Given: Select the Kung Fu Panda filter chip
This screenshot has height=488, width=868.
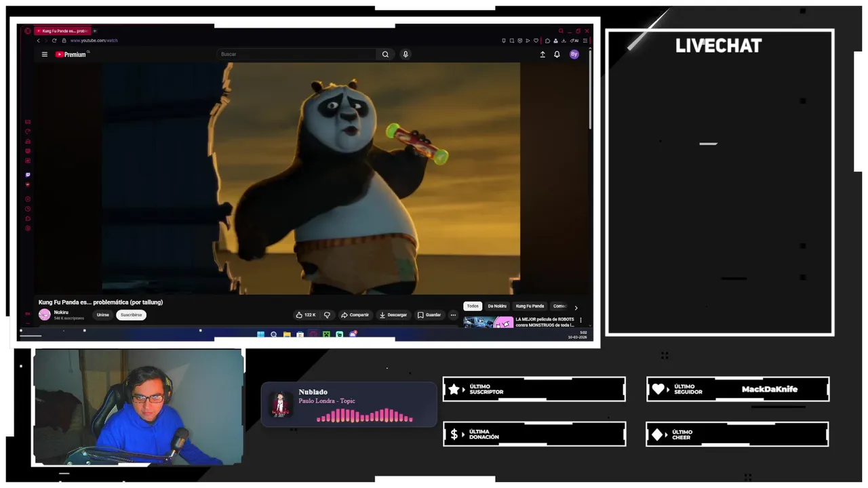Looking at the screenshot, I should pyautogui.click(x=530, y=306).
